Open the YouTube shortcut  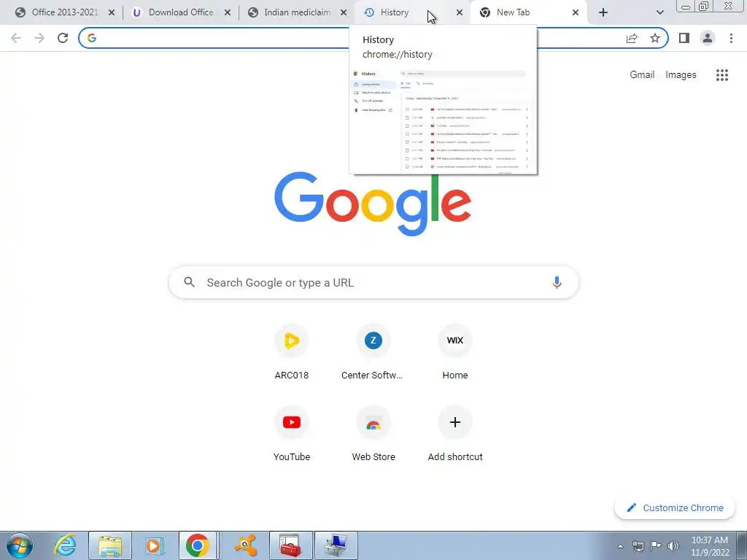pos(292,435)
